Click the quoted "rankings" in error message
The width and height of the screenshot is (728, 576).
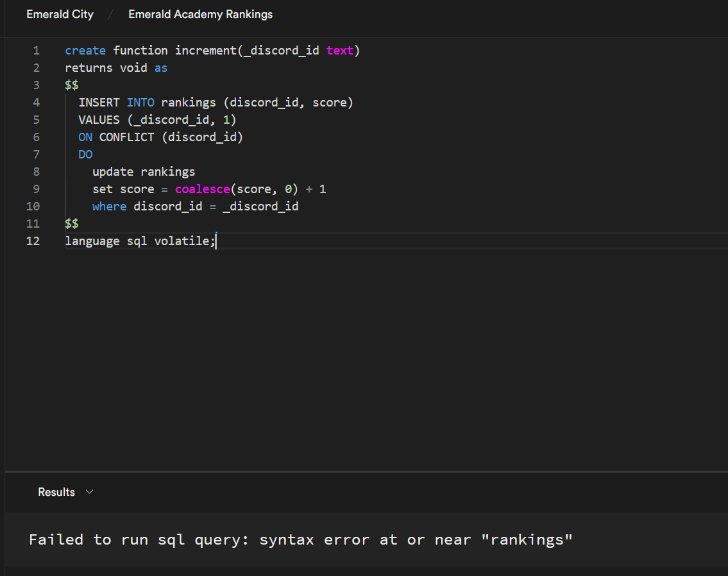[x=527, y=540]
